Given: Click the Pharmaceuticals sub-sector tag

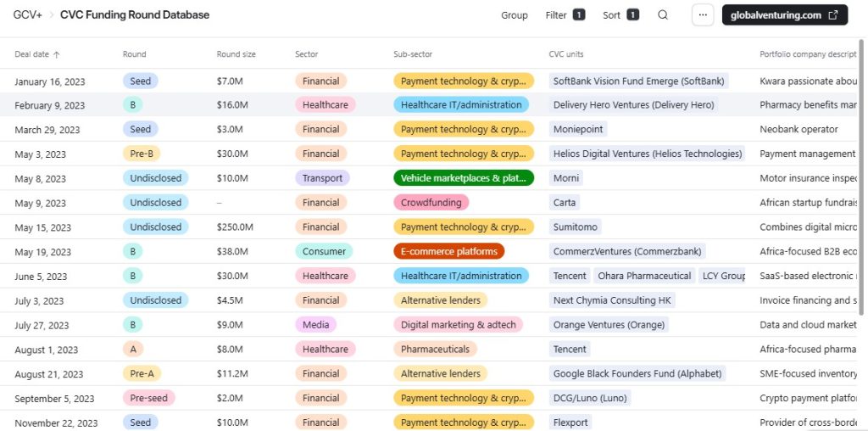Looking at the screenshot, I should pyautogui.click(x=435, y=349).
